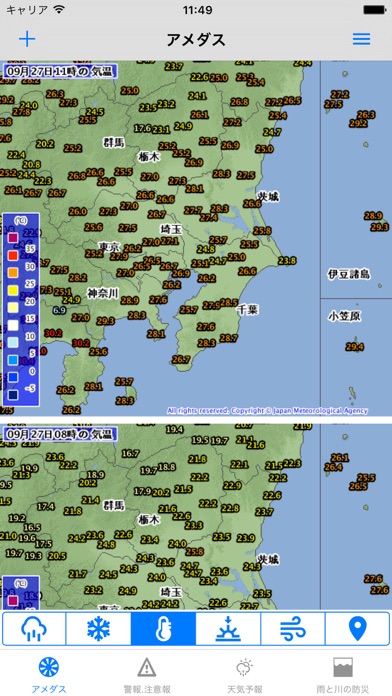The height and width of the screenshot is (696, 392).
Task: Open the アメダス bottom tab
Action: click(49, 675)
